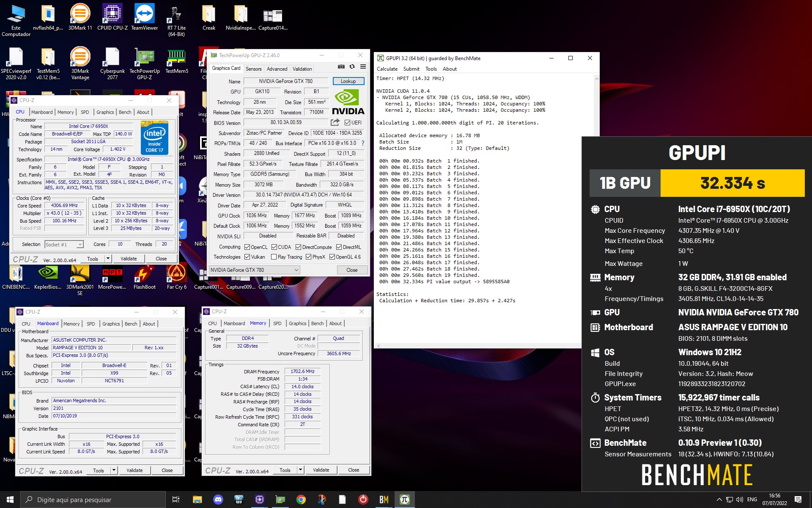
Task: Open the Windows Start menu
Action: pos(10,500)
